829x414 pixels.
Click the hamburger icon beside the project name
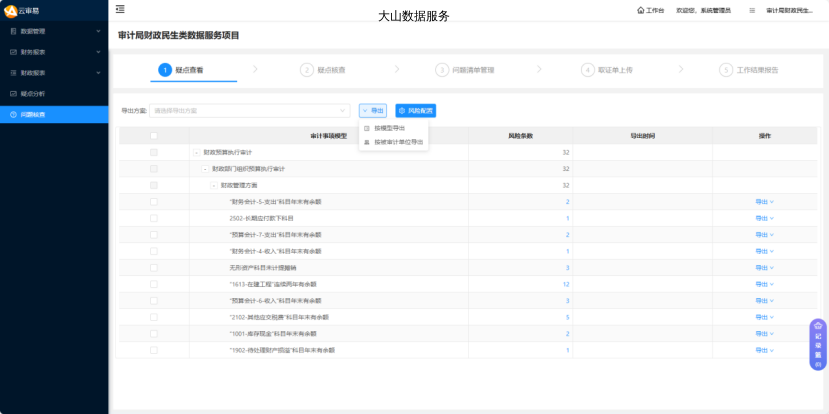coord(752,10)
